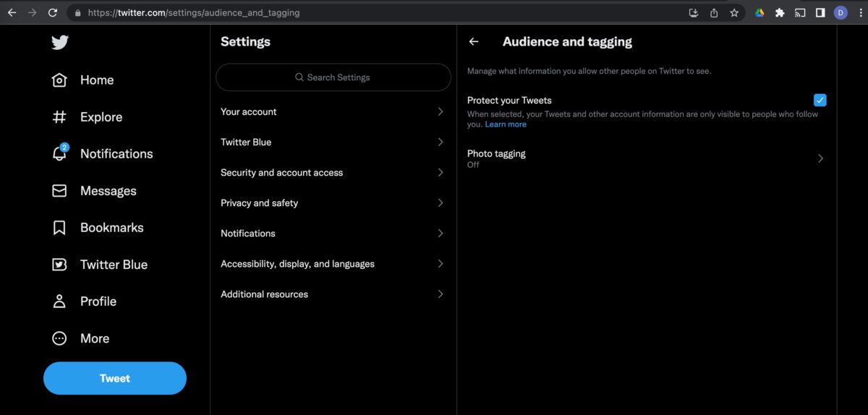Open Twitter Blue settings entry
This screenshot has width=868, height=415.
click(x=333, y=142)
